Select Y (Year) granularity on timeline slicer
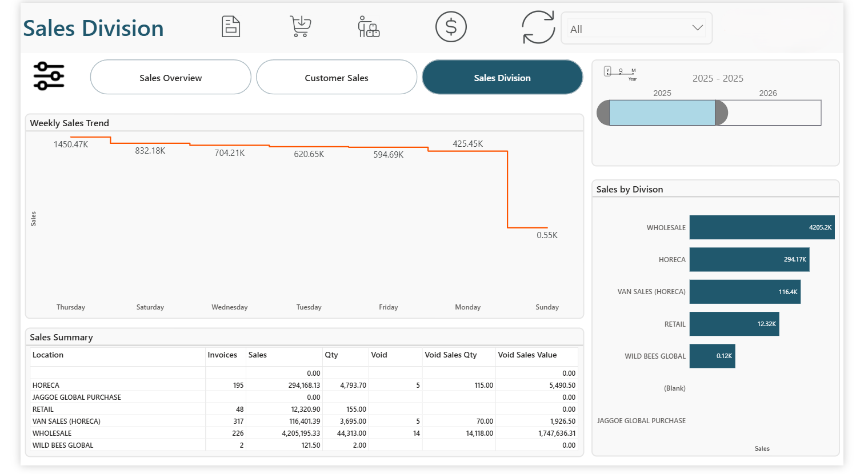868x474 pixels. pos(607,71)
